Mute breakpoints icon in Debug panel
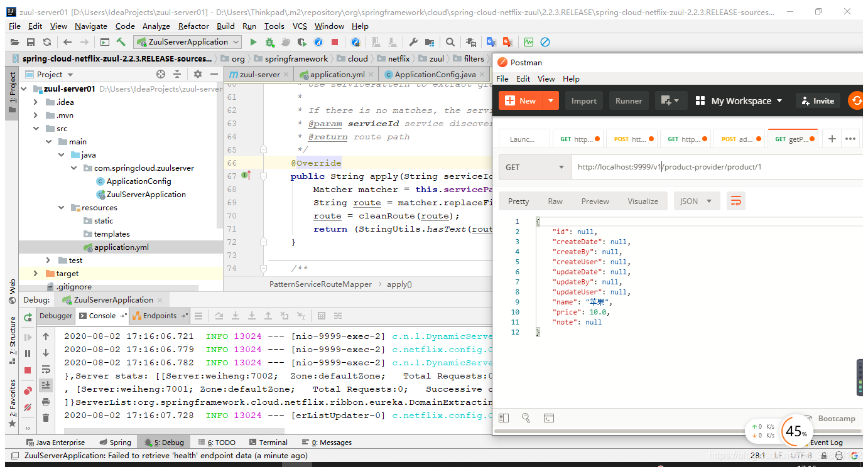868x467 pixels. click(28, 407)
